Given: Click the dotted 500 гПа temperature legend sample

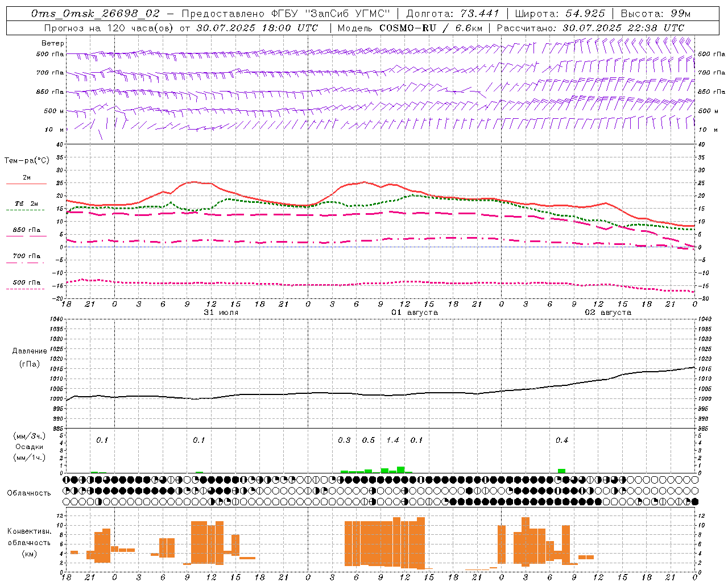Looking at the screenshot, I should pyautogui.click(x=26, y=289).
